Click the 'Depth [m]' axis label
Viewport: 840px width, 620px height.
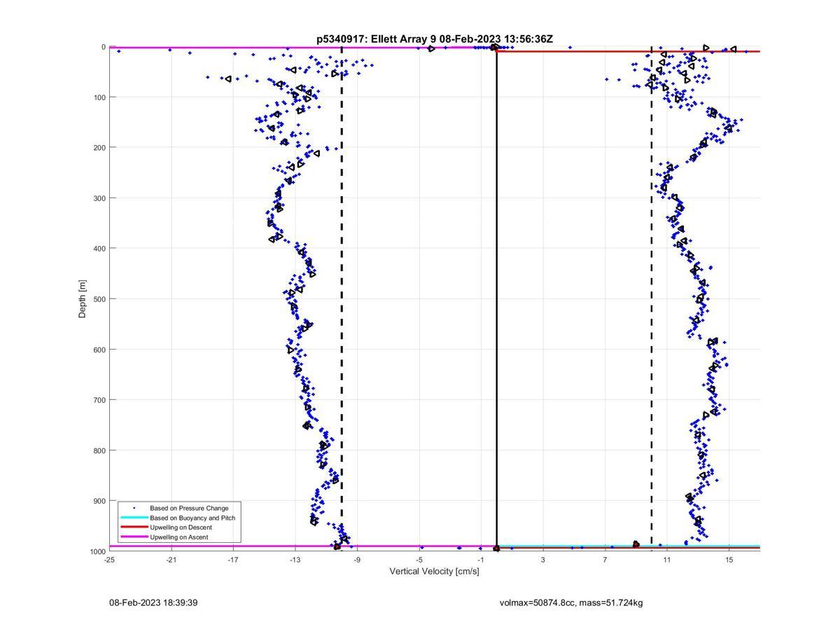[x=83, y=299]
